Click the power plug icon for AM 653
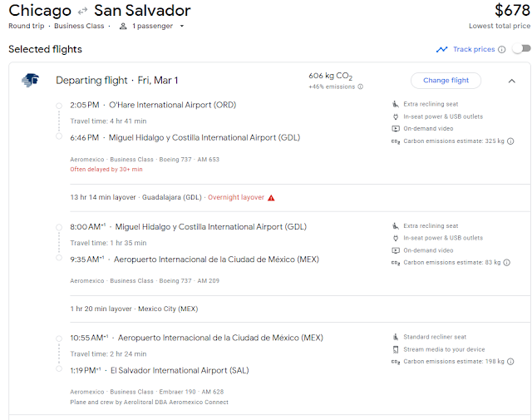Viewport: 532px width, 420px height. (396, 116)
